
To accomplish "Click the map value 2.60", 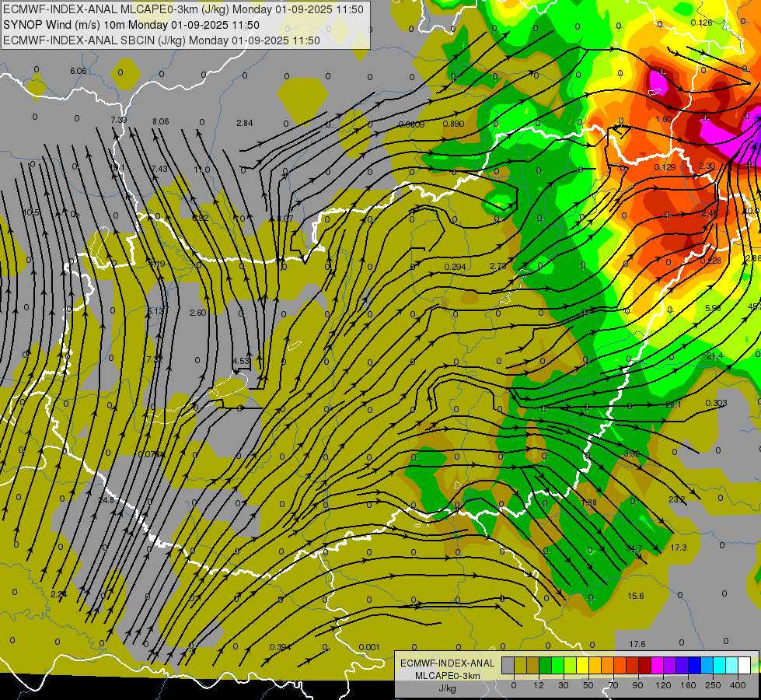I will pos(198,313).
